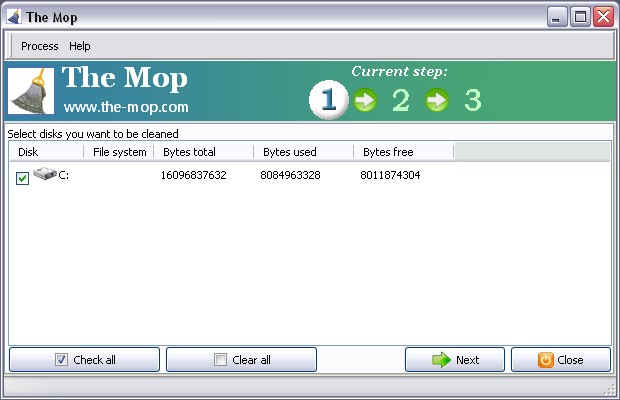Click the green arrow before step 3

tap(437, 100)
